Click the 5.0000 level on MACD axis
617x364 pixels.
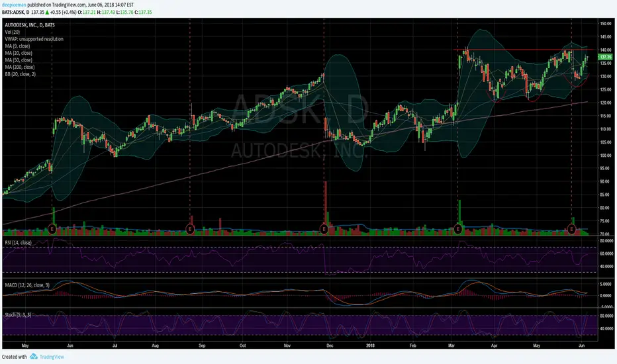point(606,284)
